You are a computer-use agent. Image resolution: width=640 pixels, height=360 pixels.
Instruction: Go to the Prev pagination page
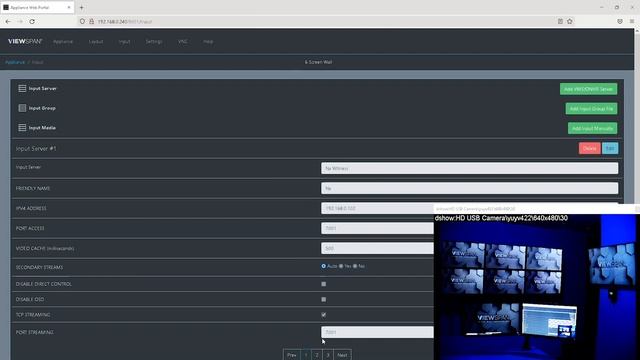pos(291,355)
